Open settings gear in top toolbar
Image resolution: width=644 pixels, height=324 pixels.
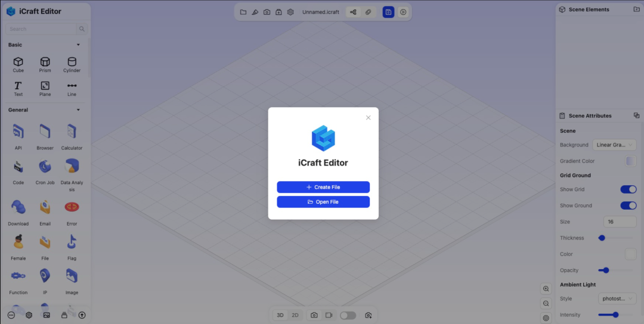[x=290, y=13]
